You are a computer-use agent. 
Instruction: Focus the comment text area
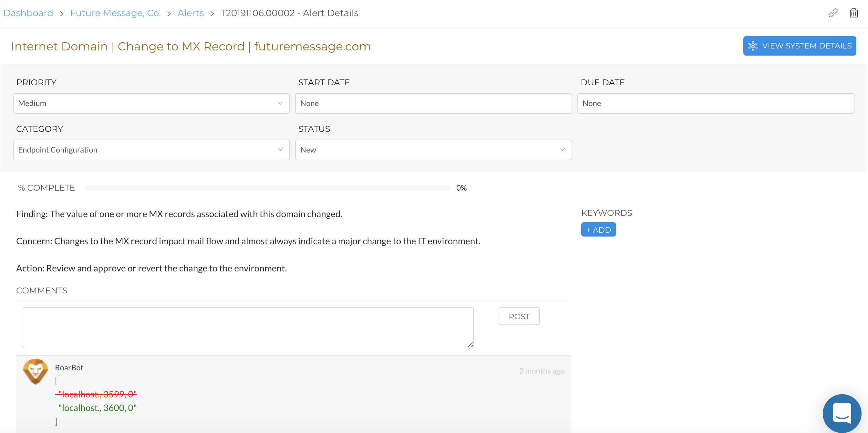248,327
